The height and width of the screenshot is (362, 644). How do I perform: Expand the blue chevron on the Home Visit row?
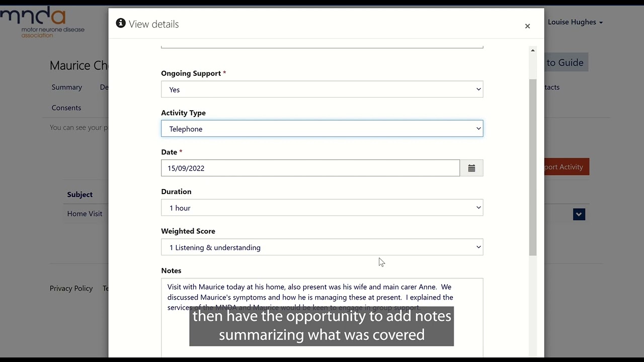(x=579, y=214)
